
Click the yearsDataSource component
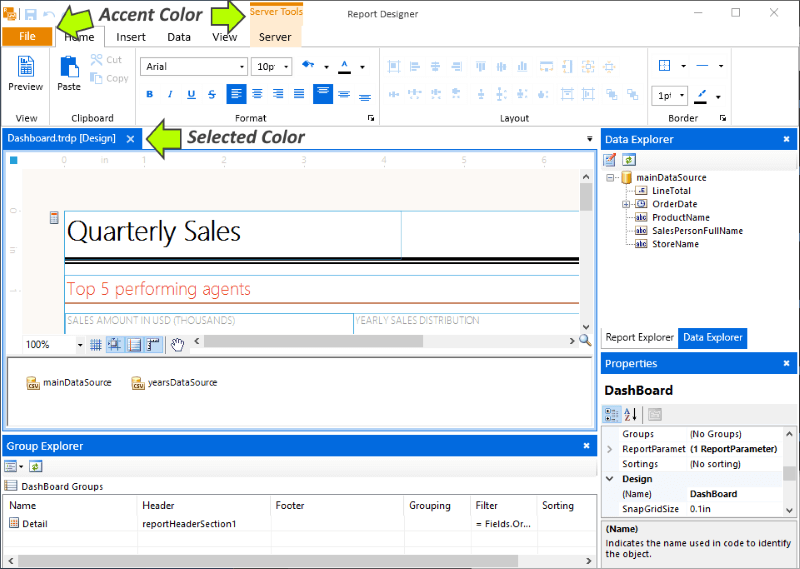174,383
